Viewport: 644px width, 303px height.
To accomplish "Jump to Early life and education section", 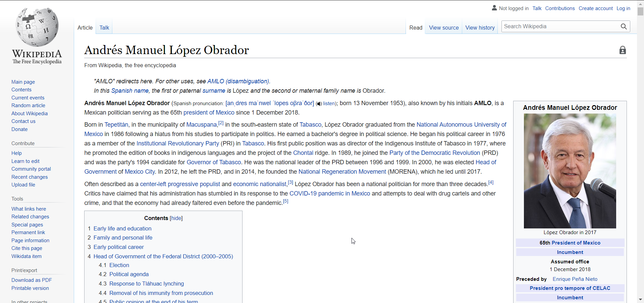I will (x=122, y=228).
